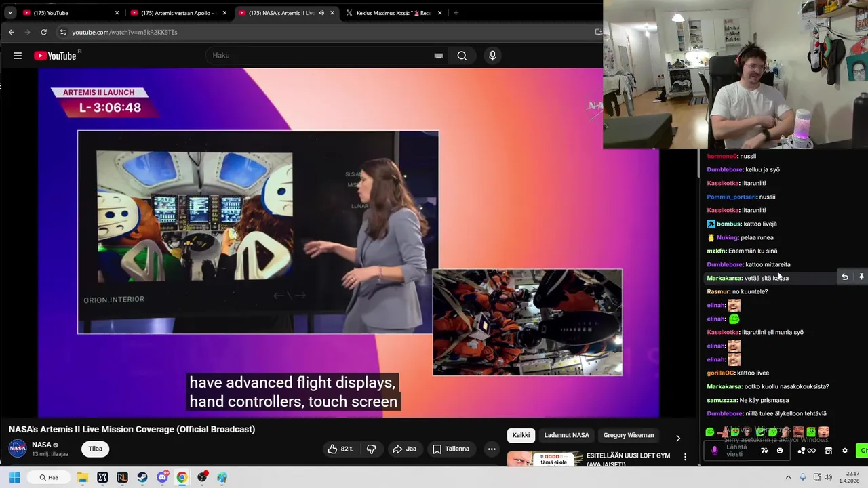This screenshot has width=868, height=488.
Task: Click username bombus in chat
Action: click(728, 224)
